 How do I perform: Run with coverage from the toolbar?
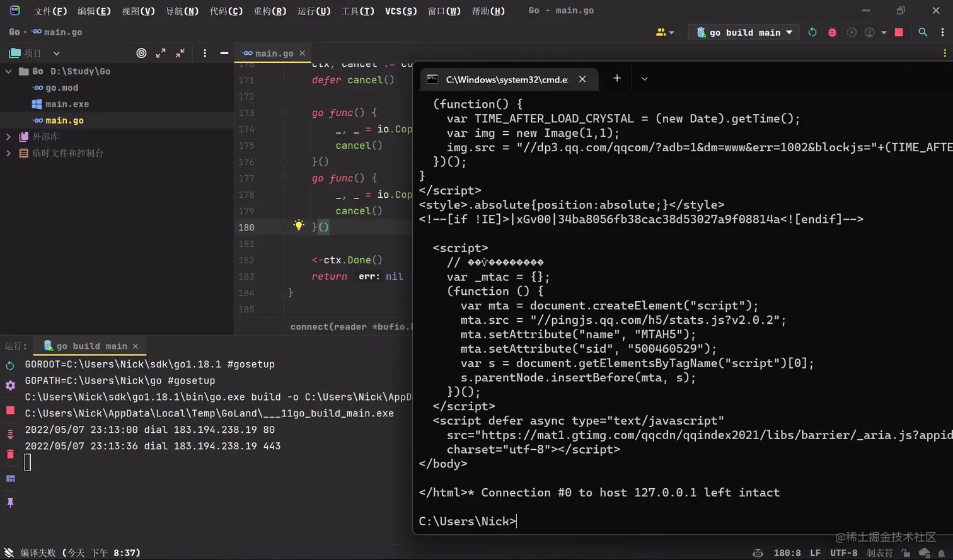coord(852,32)
